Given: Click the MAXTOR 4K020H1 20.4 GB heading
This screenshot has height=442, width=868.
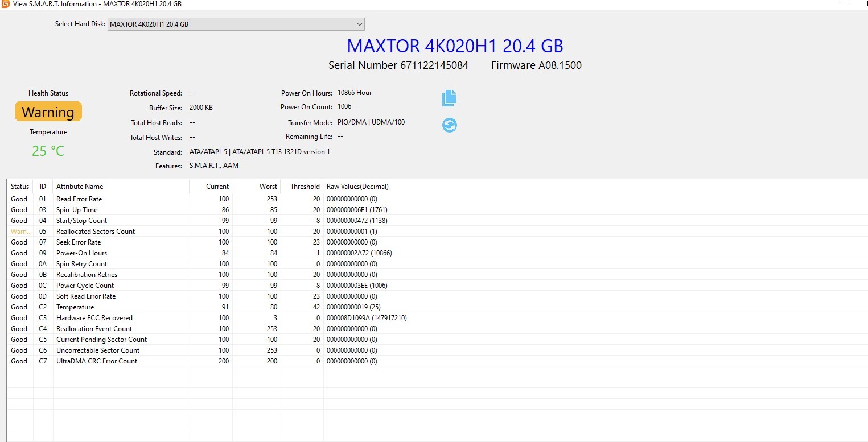Looking at the screenshot, I should pos(455,46).
